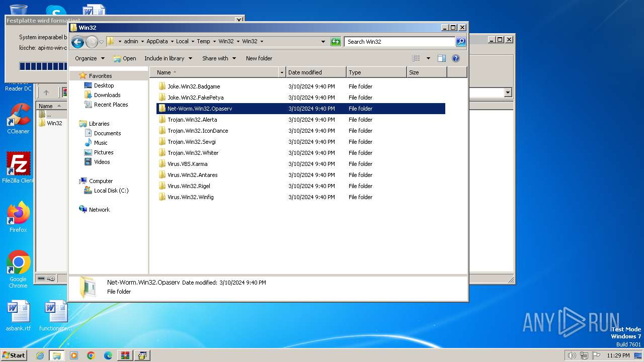Click Favorites in the navigation pane
Viewport: 644px width, 362px height.
tap(100, 76)
